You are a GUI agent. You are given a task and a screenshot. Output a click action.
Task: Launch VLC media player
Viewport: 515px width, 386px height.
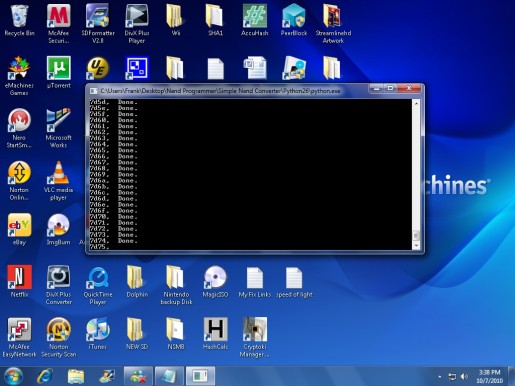(x=58, y=181)
